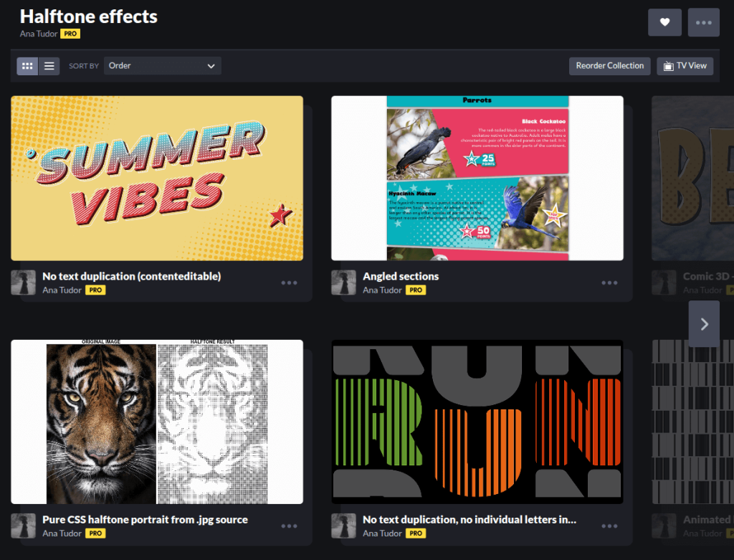Screen dimensions: 734x560
Task: Open the tiger halftone portrait thumbnail
Action: (157, 422)
